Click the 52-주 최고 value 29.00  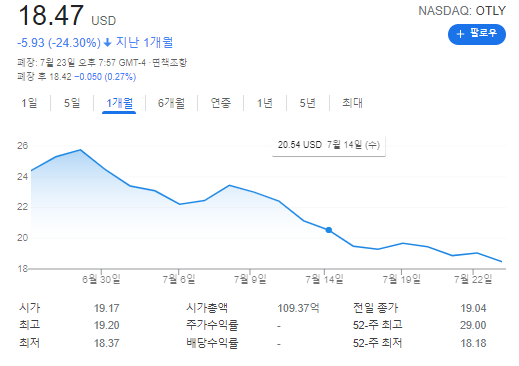473,325
